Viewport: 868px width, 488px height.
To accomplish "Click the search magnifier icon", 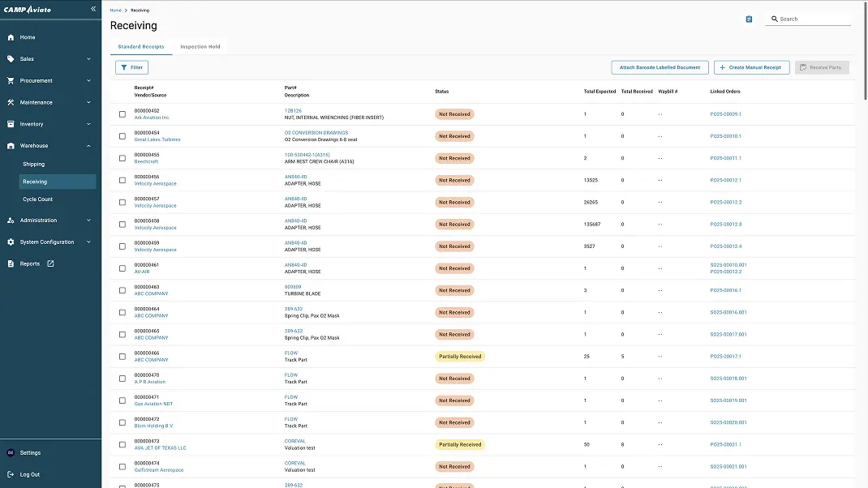I will click(x=775, y=19).
